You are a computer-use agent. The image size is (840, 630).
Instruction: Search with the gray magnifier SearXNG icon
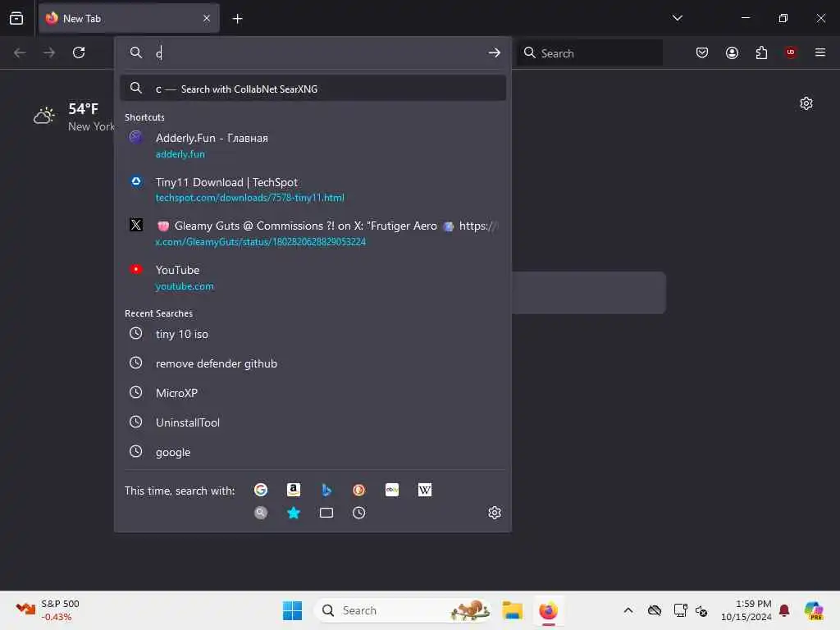(261, 513)
